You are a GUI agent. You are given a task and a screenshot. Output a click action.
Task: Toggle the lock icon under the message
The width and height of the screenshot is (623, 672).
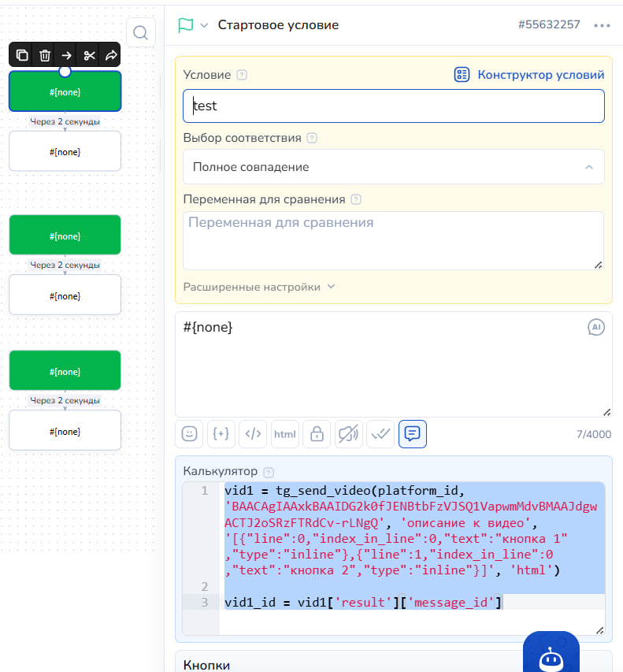coord(317,434)
